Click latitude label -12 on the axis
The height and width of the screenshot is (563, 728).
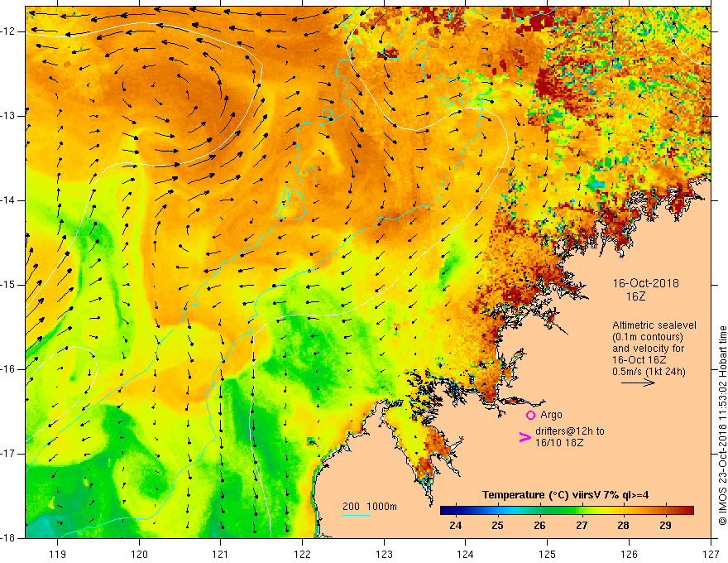[8, 31]
